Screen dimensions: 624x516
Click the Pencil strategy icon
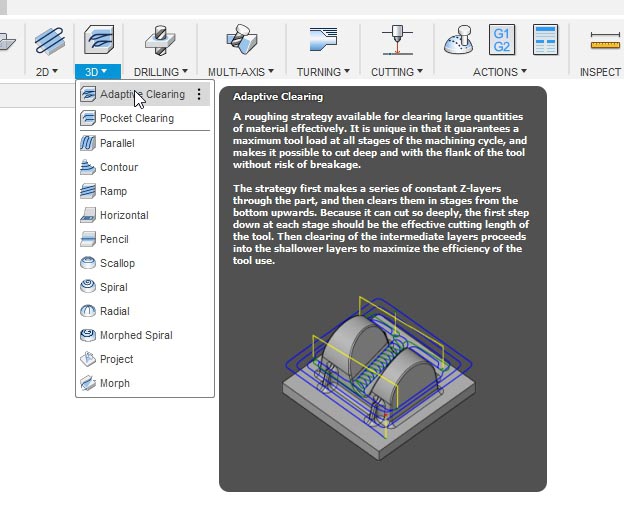[x=88, y=239]
